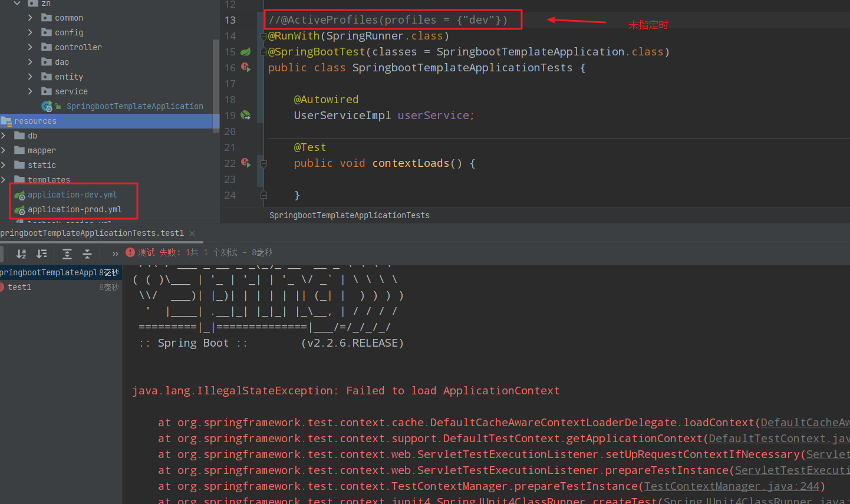The image size is (850, 504).
Task: Open DefaultCacheAwareContextLoaderDelegate stack trace link
Action: point(805,423)
